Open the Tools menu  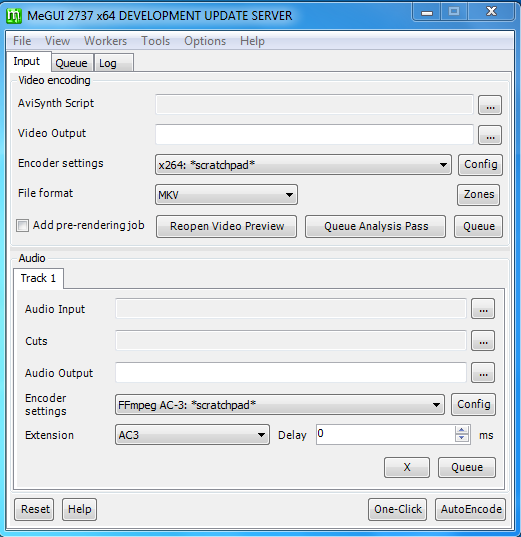pyautogui.click(x=156, y=41)
